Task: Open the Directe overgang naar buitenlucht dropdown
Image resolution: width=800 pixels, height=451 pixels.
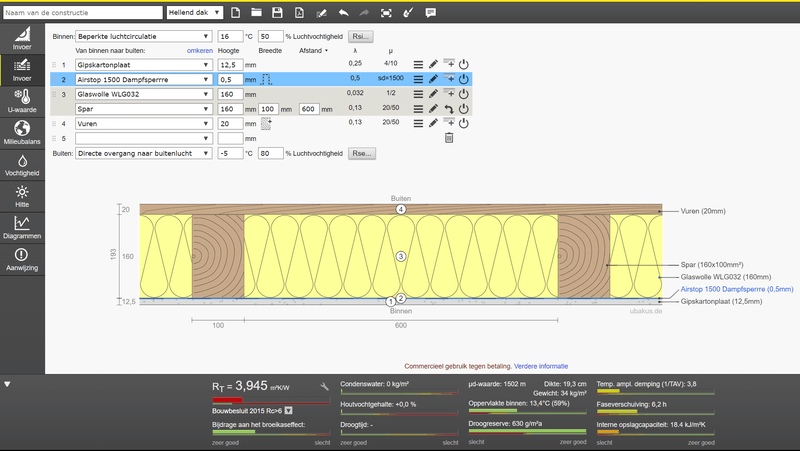Action: click(x=143, y=153)
